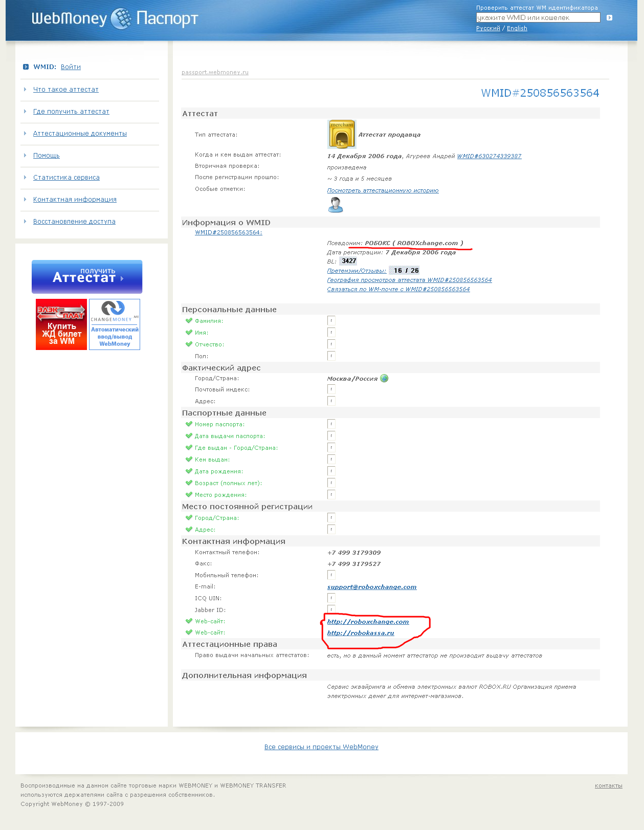Click the ~ 3 года и 5 месяцев value

pyautogui.click(x=360, y=179)
